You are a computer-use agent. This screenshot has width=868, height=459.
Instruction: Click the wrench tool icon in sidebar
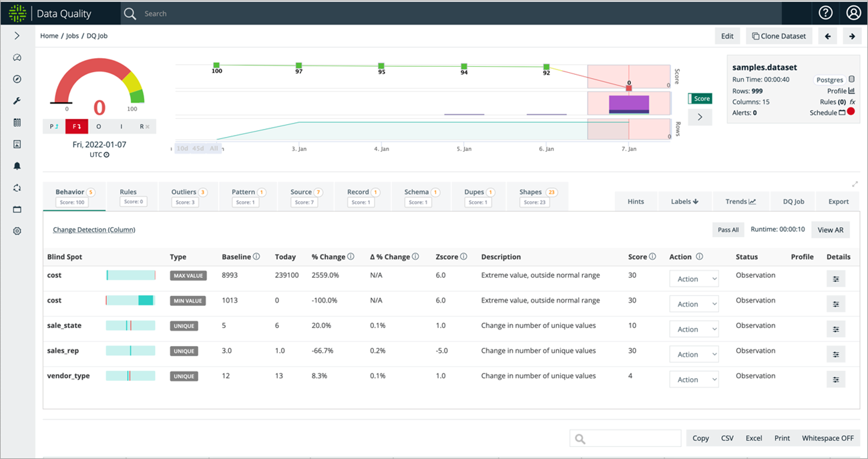pyautogui.click(x=17, y=101)
